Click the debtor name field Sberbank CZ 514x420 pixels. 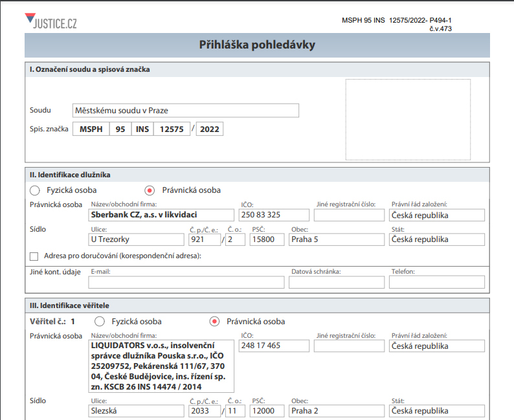click(x=161, y=216)
